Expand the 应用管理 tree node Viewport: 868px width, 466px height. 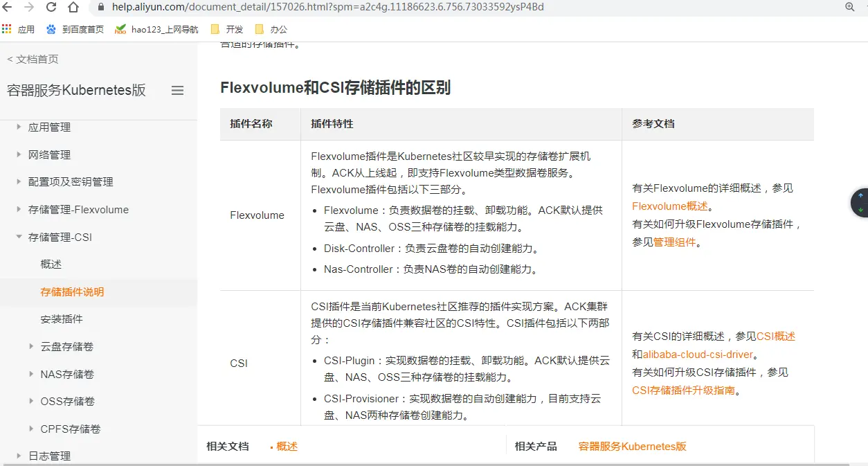(19, 127)
